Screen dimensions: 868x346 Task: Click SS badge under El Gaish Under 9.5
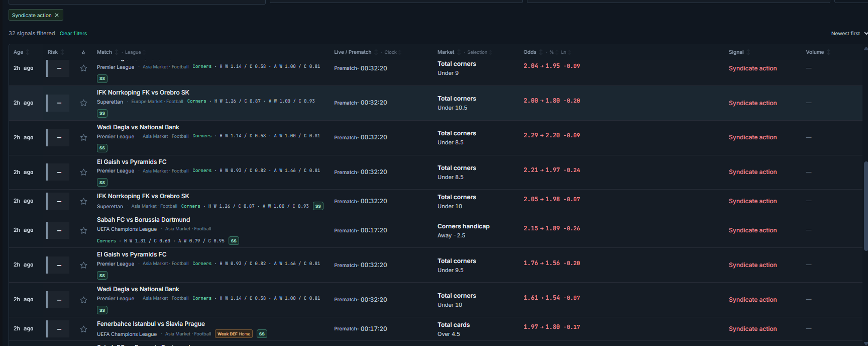coord(102,276)
